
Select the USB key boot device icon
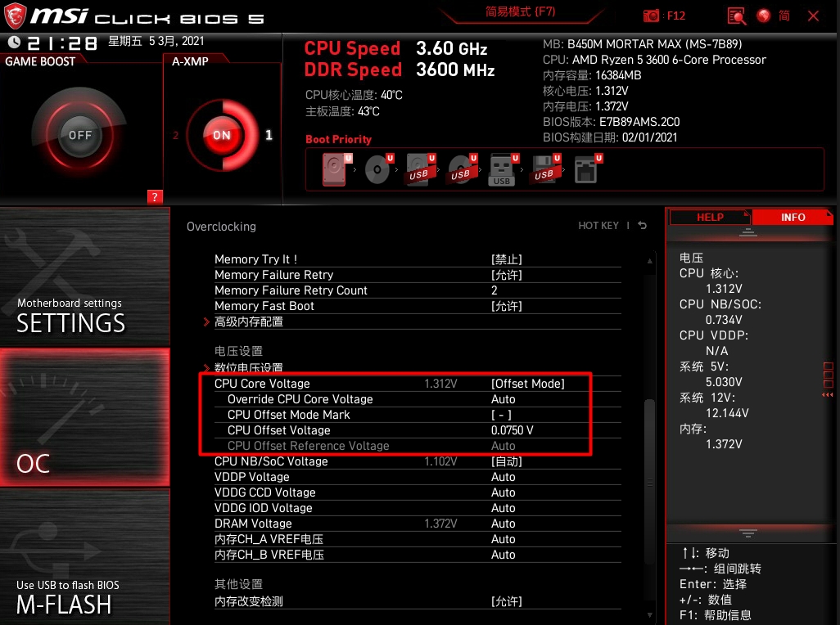pyautogui.click(x=503, y=169)
